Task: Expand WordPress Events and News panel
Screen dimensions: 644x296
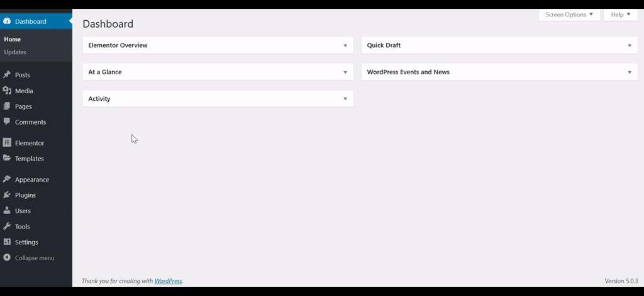Action: pos(630,72)
